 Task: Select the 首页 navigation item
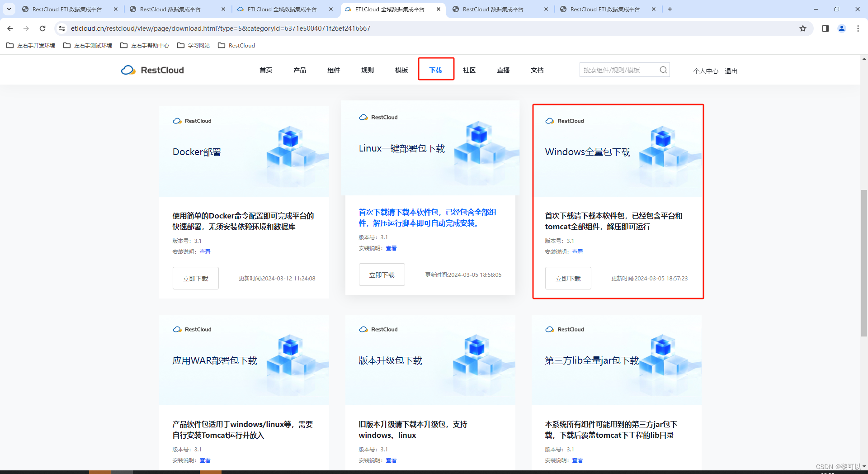(265, 70)
